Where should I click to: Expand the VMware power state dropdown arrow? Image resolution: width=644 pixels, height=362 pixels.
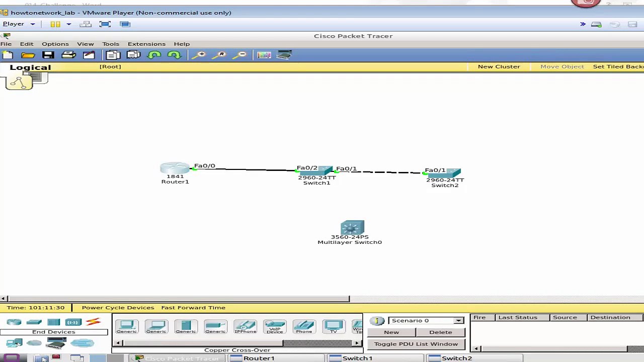click(x=68, y=24)
